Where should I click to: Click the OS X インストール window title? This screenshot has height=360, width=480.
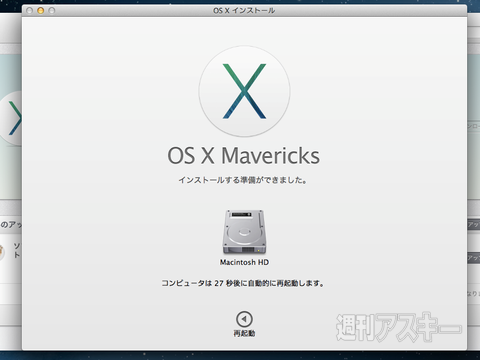click(244, 11)
